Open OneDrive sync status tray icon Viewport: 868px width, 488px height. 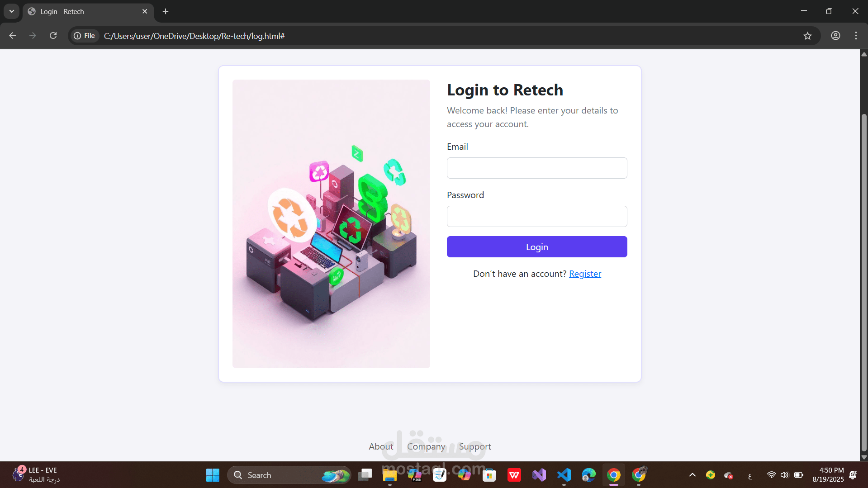(x=729, y=475)
